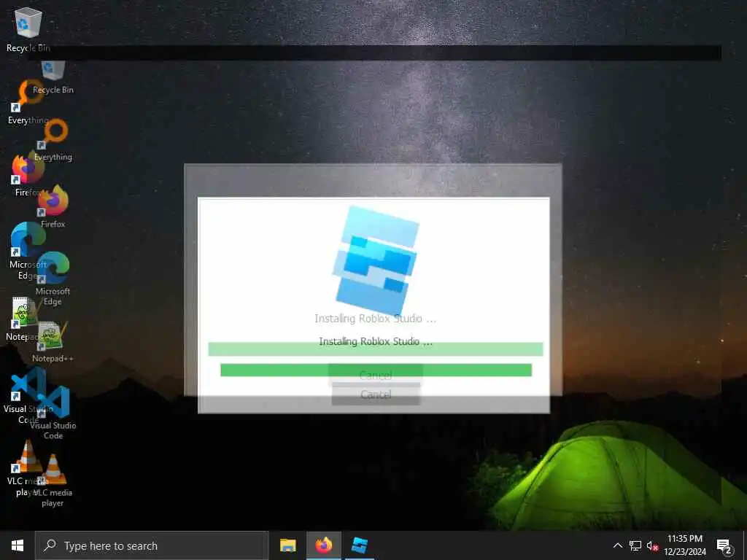
Task: Select the Firefox desktop shortcut
Action: point(28,175)
